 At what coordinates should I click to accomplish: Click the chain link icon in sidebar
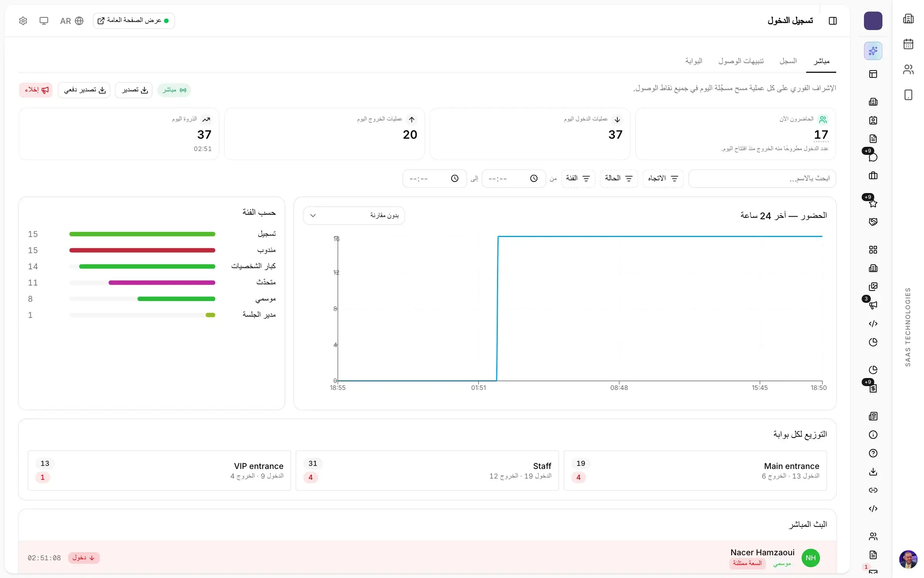[873, 490]
